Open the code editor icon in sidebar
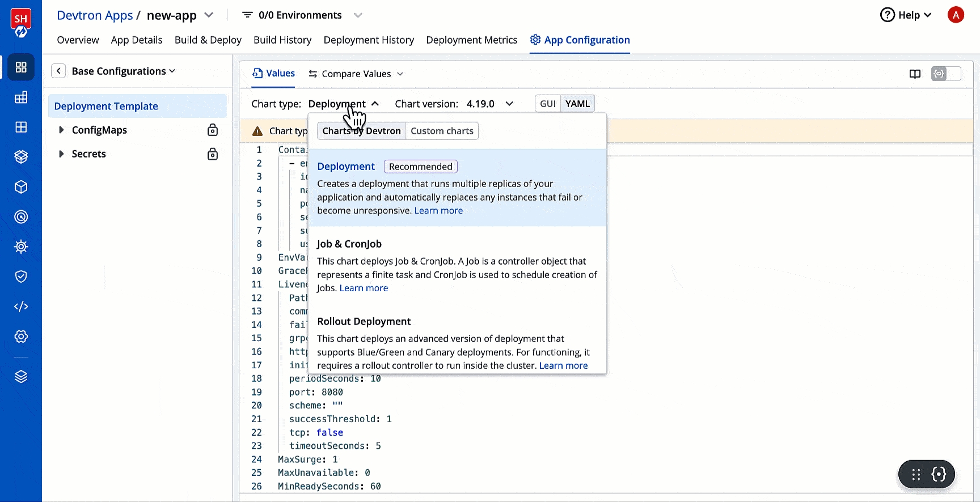Viewport: 980px width, 502px height. [21, 307]
